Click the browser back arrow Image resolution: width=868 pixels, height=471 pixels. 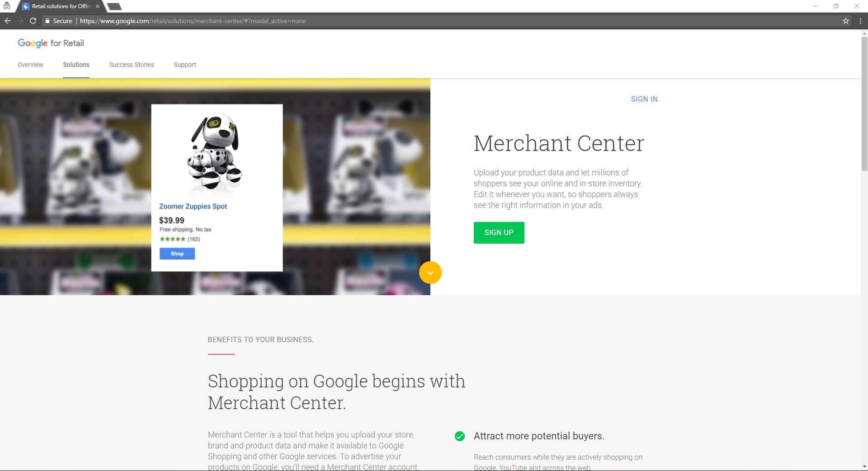pyautogui.click(x=8, y=21)
